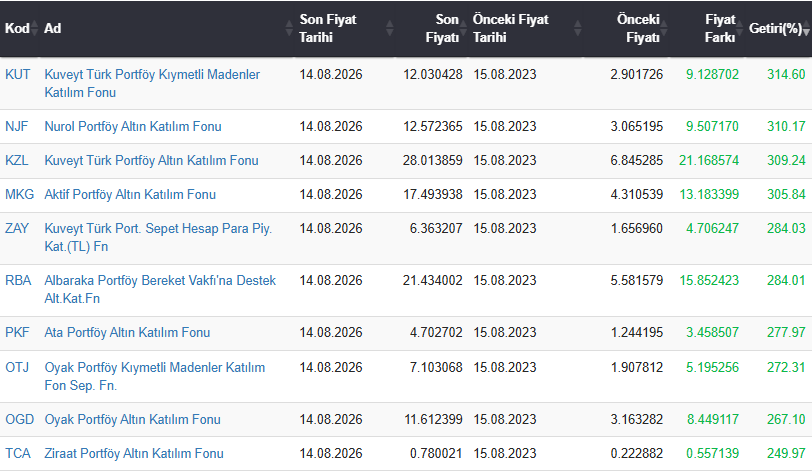Select the Önceki Fiyatı header label

[x=638, y=28]
